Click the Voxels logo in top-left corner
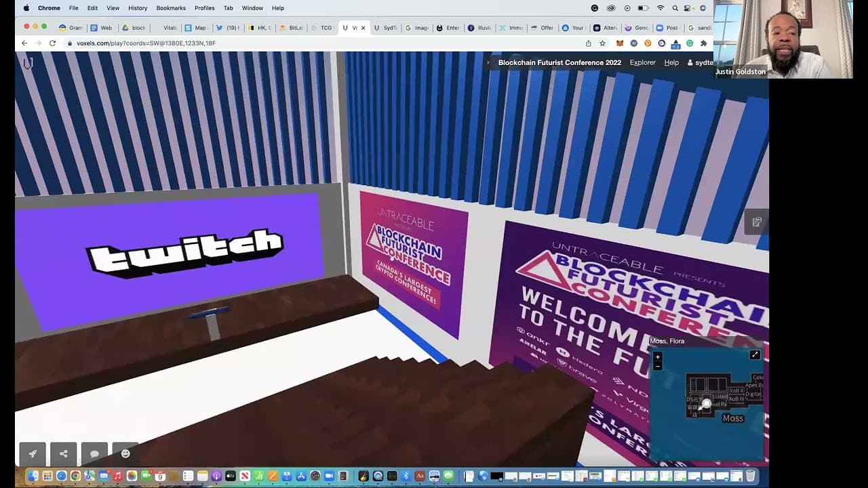 point(28,64)
